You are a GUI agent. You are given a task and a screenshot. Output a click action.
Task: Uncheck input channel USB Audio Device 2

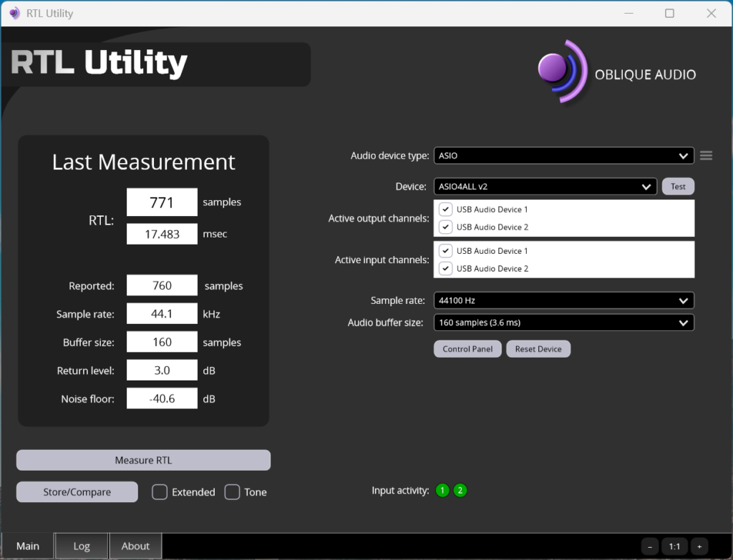[445, 268]
